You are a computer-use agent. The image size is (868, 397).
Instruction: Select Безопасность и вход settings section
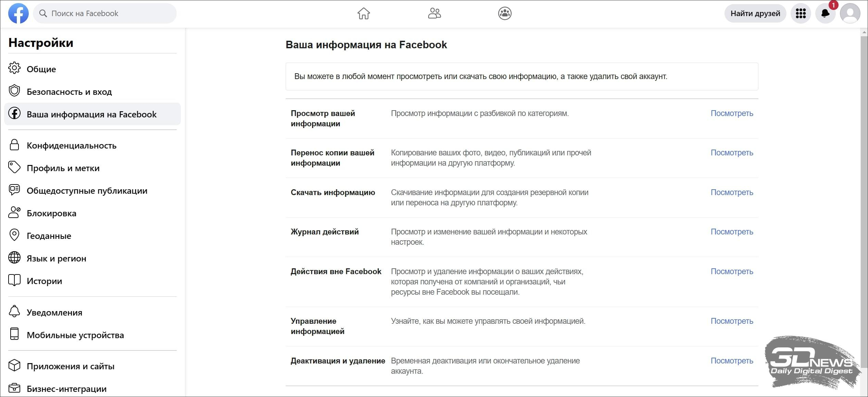pos(69,92)
